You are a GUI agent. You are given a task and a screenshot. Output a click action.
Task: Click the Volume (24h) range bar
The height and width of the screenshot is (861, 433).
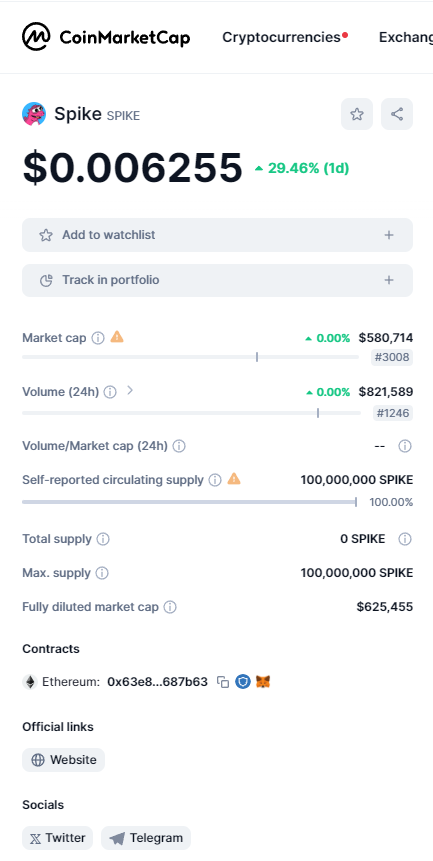click(x=191, y=412)
